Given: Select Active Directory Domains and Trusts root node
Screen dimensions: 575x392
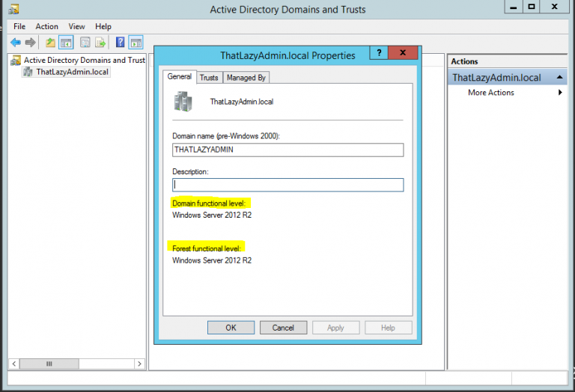Looking at the screenshot, I should (85, 60).
